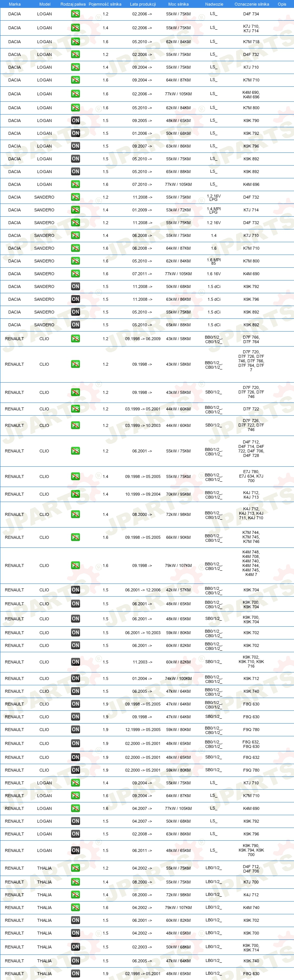Image resolution: width=294 pixels, height=980 pixels.
Task: Select diesel icon in Thalia K9K 740 row
Action: (x=76, y=961)
